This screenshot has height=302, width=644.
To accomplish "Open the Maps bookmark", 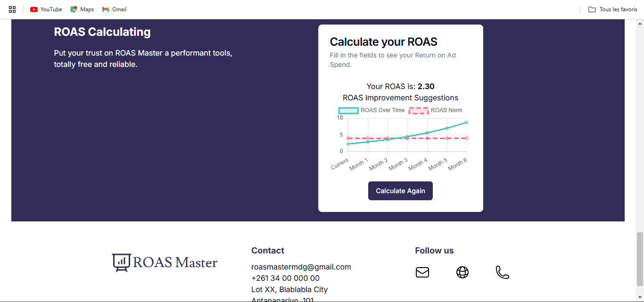I will click(x=82, y=9).
